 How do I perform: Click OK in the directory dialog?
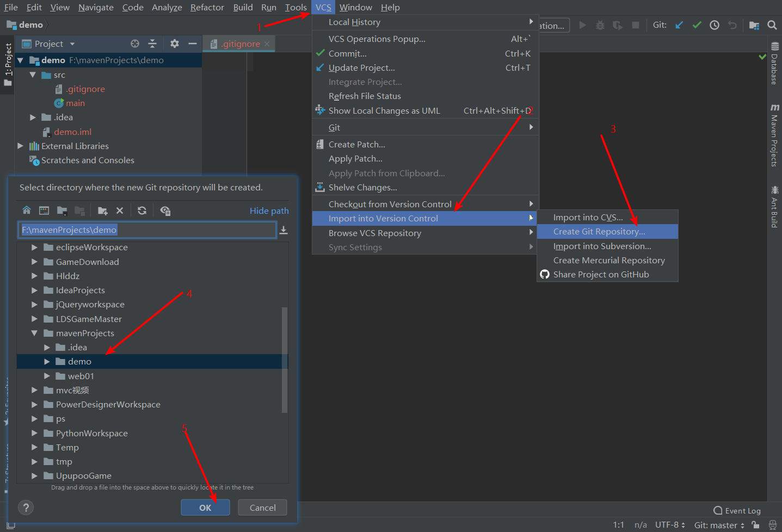click(205, 508)
